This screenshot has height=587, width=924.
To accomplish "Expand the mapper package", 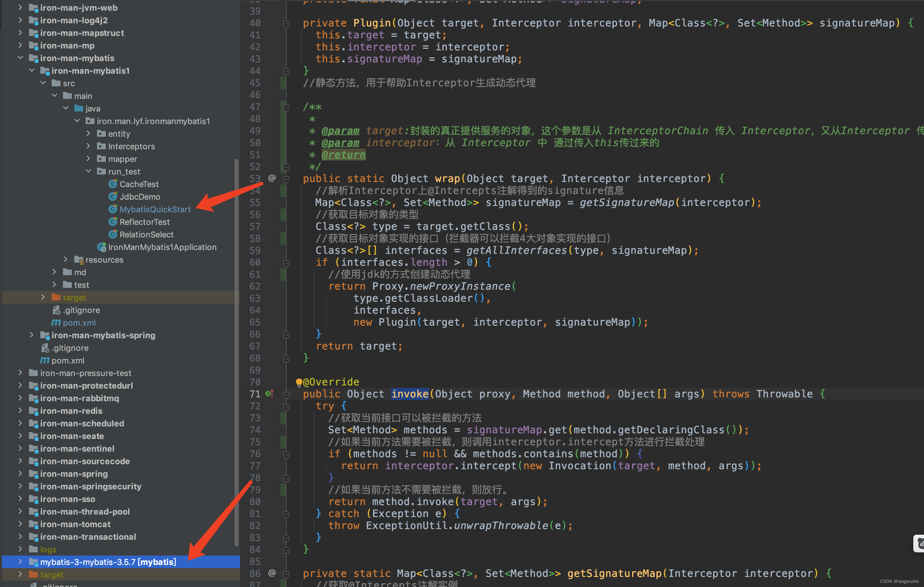I will coord(88,159).
